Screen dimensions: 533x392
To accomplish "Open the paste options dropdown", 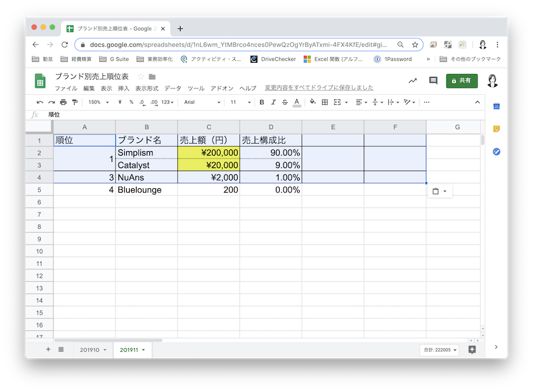I will (x=440, y=191).
